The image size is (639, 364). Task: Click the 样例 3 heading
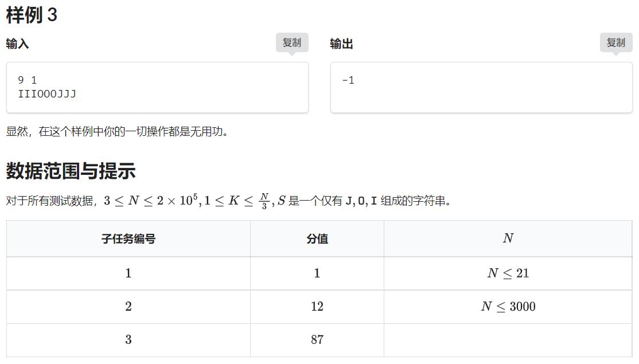click(32, 15)
